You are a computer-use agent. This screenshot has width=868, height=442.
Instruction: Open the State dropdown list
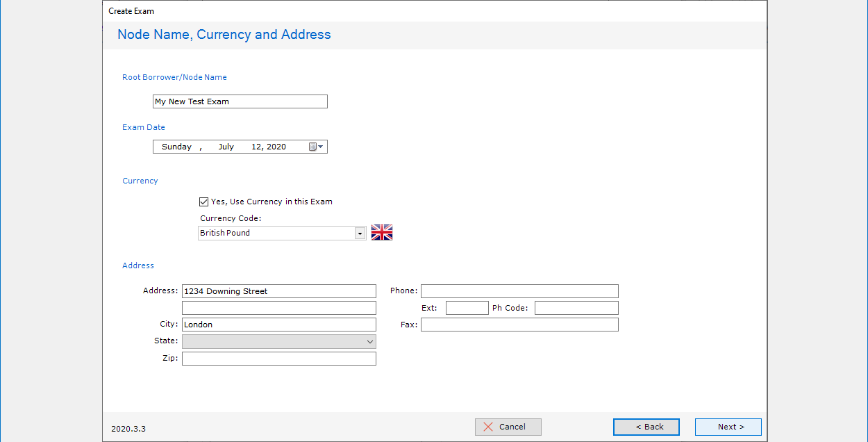click(369, 341)
